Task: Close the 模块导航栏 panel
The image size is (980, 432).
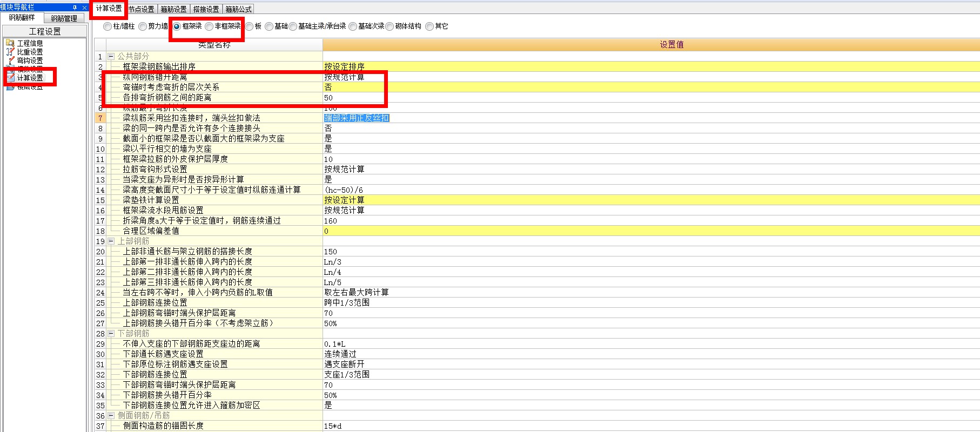Action: [84, 8]
